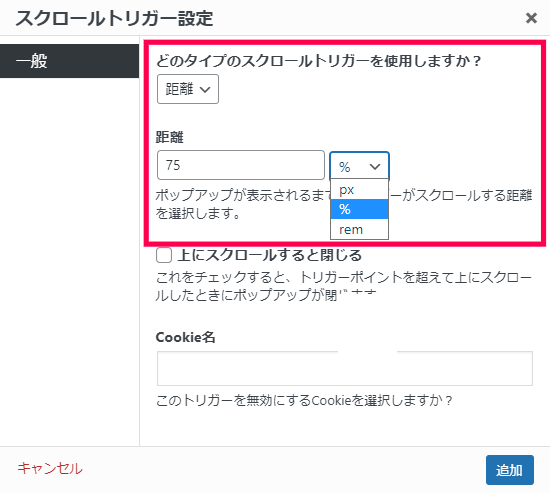Click the スクロールトリガー設定 dialog title

click(114, 18)
